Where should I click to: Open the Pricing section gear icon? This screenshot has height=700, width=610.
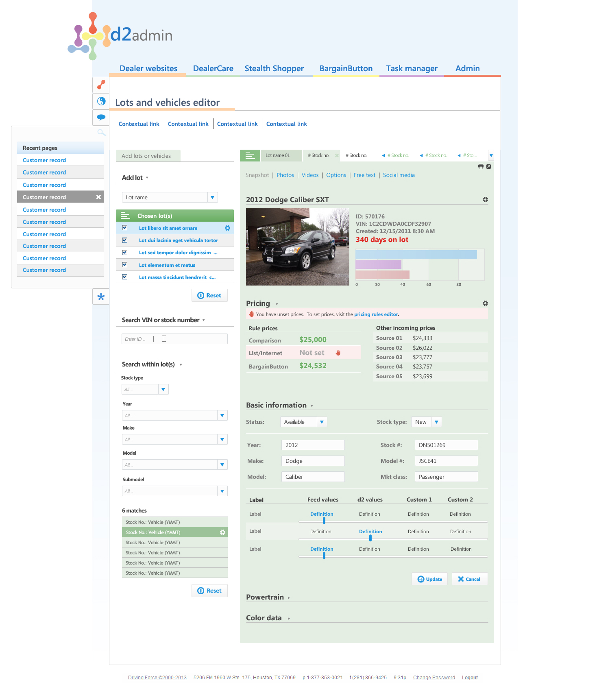(x=485, y=303)
